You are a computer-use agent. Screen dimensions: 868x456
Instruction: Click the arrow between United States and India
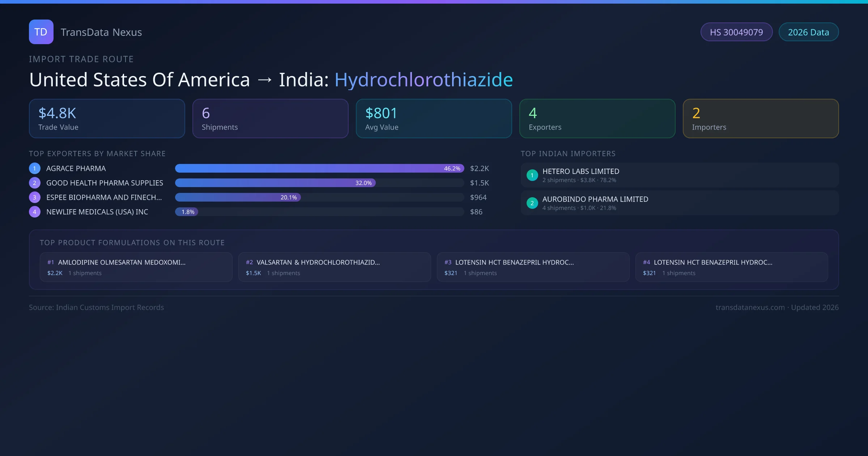click(265, 79)
